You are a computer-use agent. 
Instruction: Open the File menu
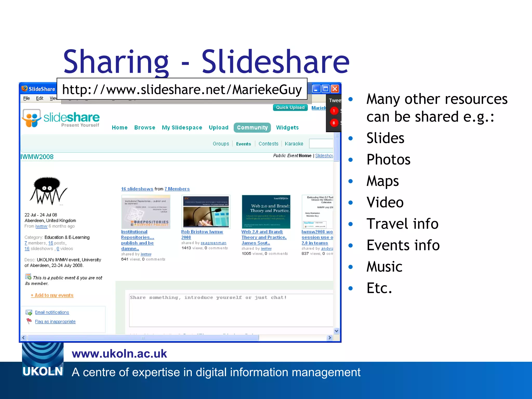(26, 98)
